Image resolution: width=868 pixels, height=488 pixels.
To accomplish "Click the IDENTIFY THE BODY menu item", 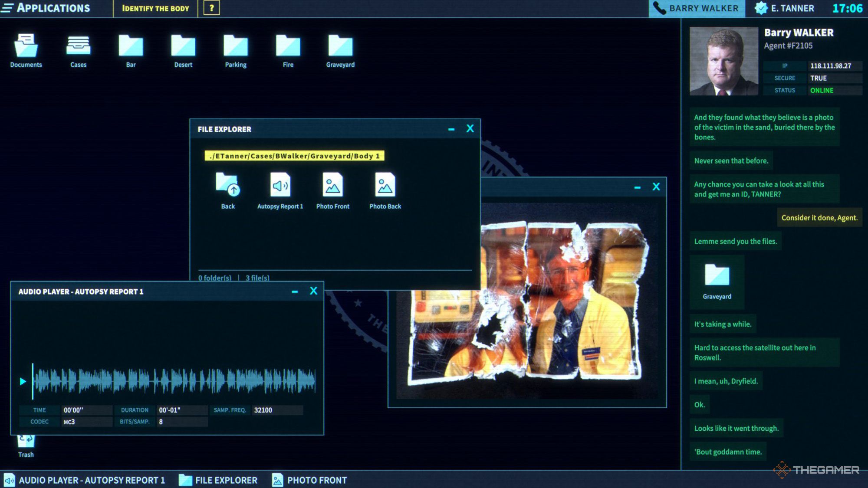I will coord(156,8).
